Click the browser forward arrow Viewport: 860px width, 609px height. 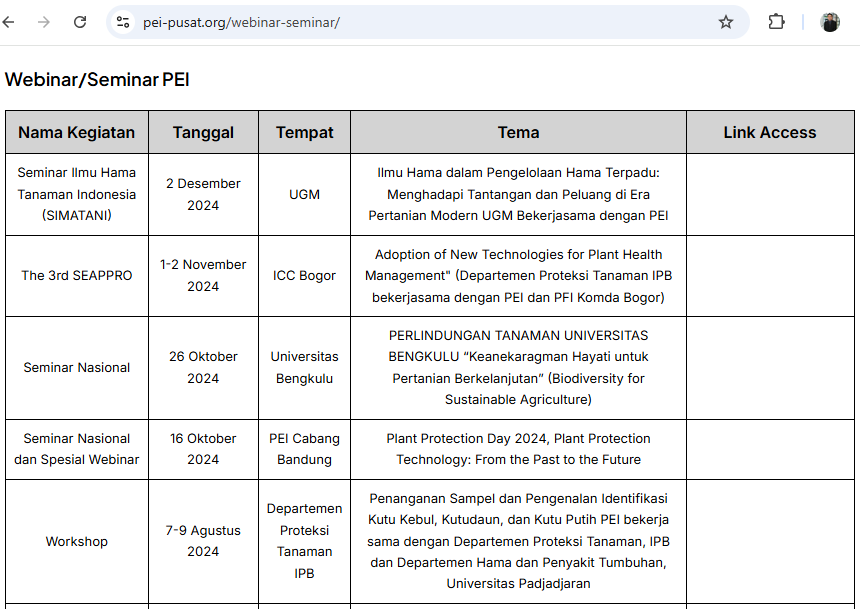(x=43, y=22)
